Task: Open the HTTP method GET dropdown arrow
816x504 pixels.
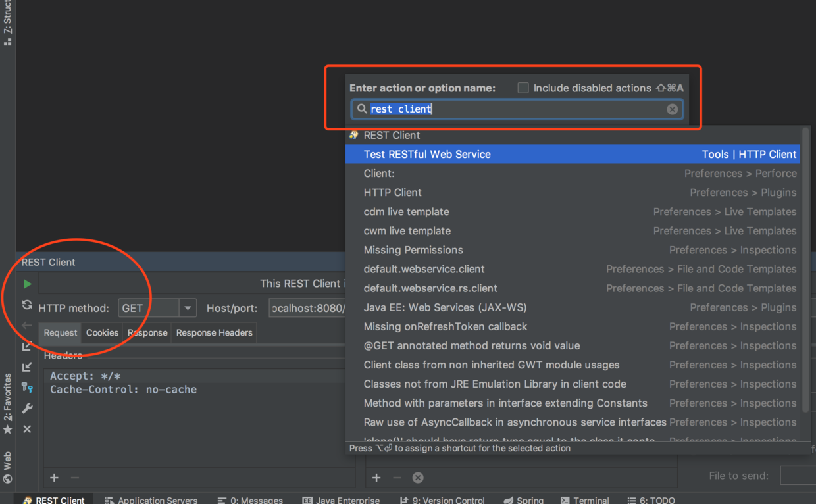Action: click(x=188, y=308)
